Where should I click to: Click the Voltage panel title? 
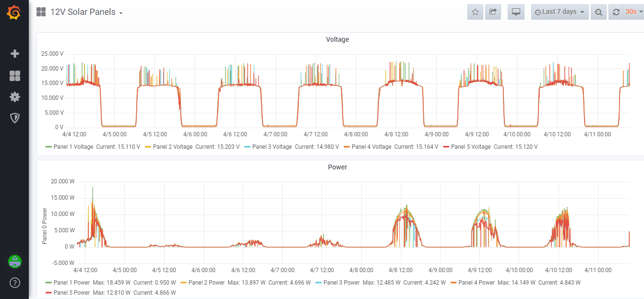click(337, 39)
